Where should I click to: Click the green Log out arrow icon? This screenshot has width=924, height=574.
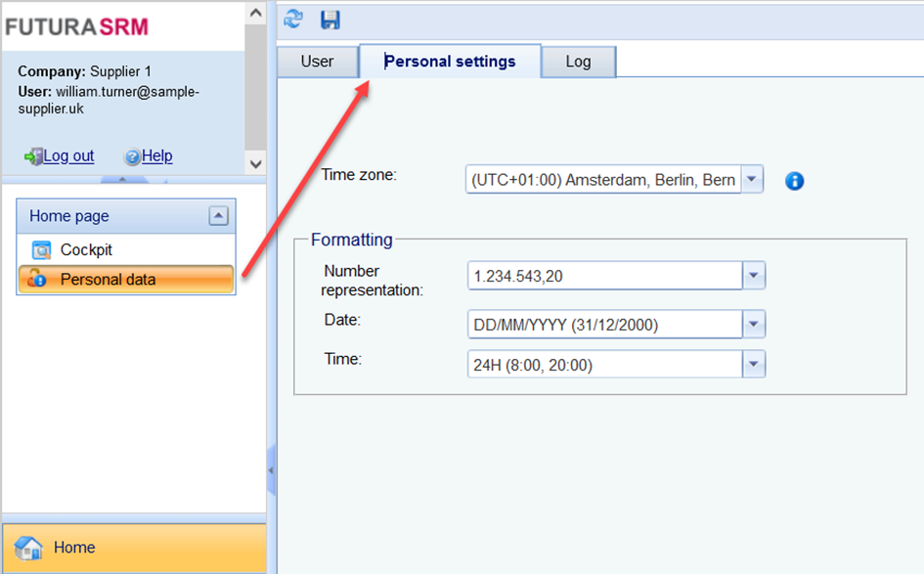33,156
